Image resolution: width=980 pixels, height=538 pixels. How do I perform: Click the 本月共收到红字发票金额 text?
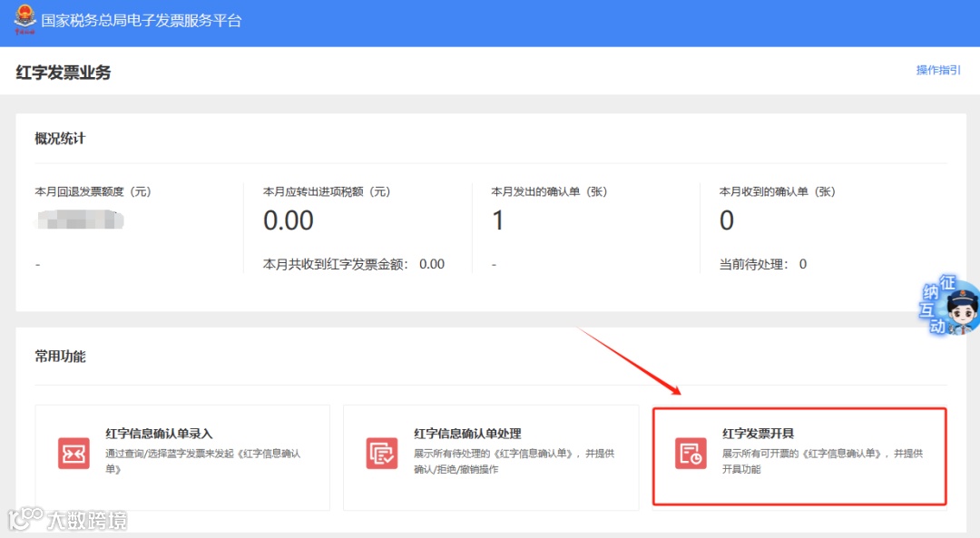(x=354, y=264)
